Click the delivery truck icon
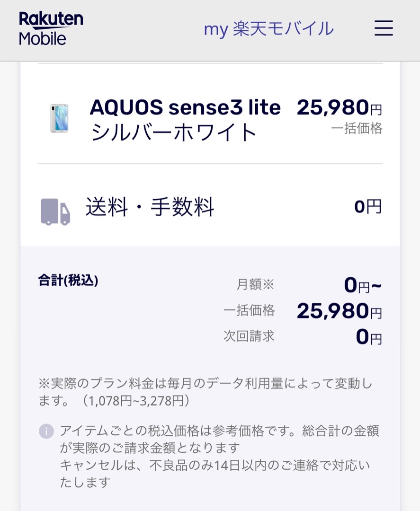 pos(55,212)
